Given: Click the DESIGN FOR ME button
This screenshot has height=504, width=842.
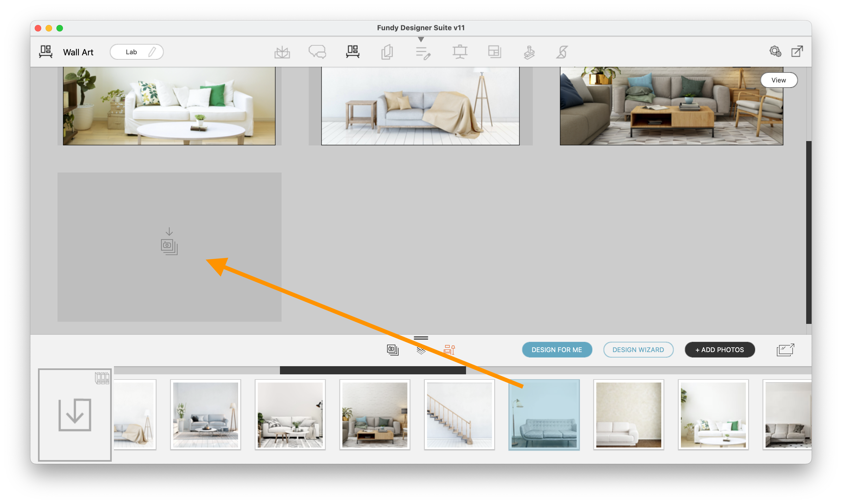Looking at the screenshot, I should pyautogui.click(x=557, y=350).
